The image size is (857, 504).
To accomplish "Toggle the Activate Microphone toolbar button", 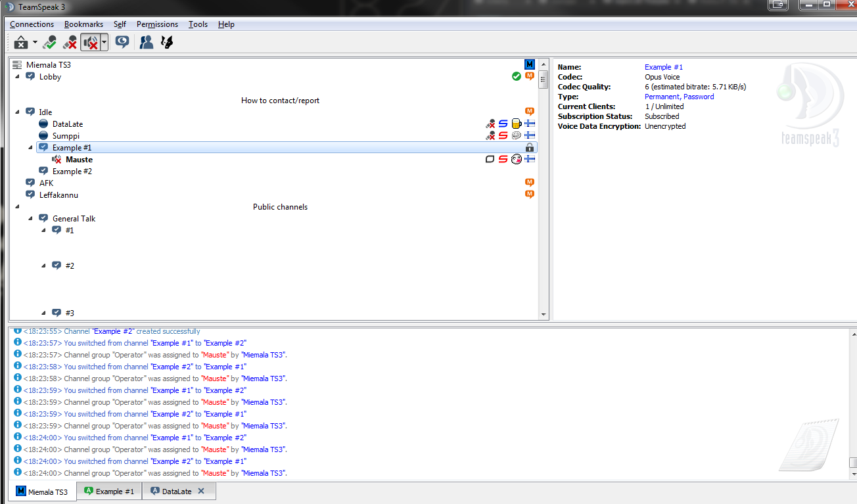I will pos(49,43).
